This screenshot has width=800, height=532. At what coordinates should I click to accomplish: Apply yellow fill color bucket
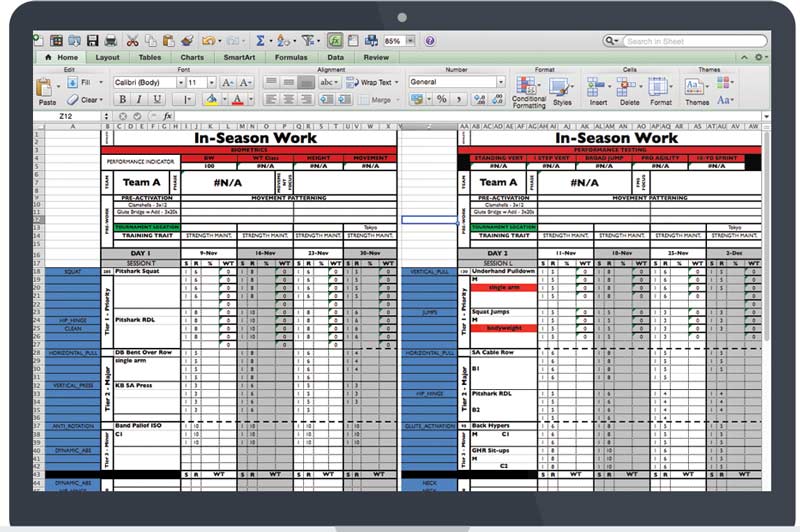click(211, 99)
